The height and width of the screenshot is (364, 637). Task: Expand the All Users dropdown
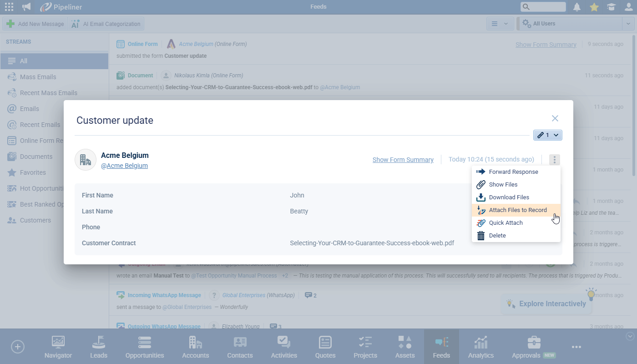[x=628, y=24]
